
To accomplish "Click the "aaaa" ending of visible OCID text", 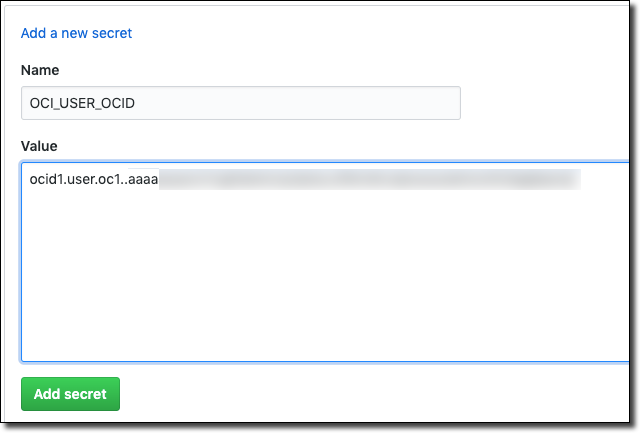I will coord(143,180).
